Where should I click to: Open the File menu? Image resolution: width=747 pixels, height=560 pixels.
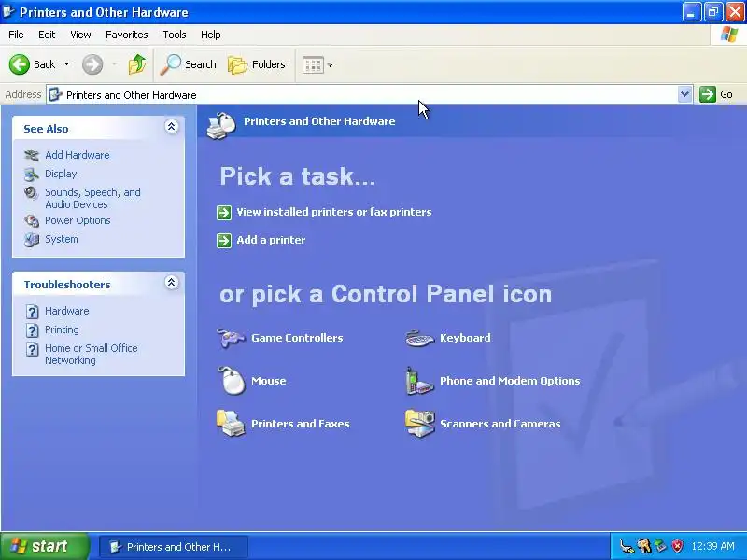pos(16,35)
